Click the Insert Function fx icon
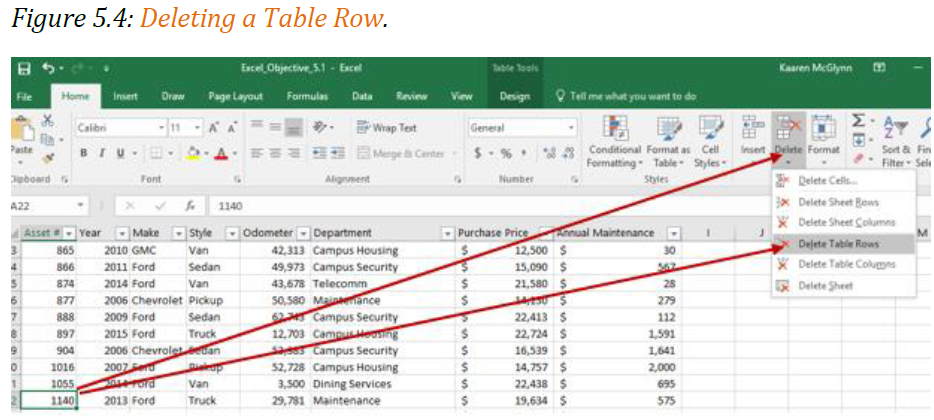 pyautogui.click(x=190, y=206)
